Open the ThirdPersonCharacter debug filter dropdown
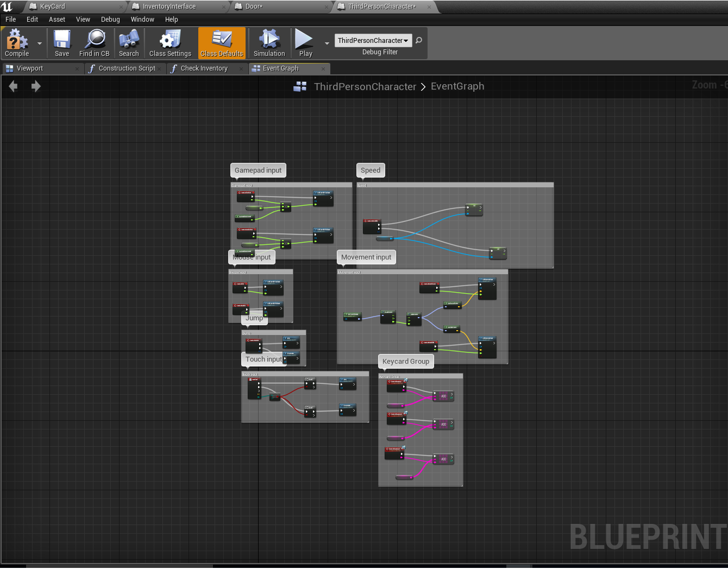The width and height of the screenshot is (728, 569). (x=373, y=41)
